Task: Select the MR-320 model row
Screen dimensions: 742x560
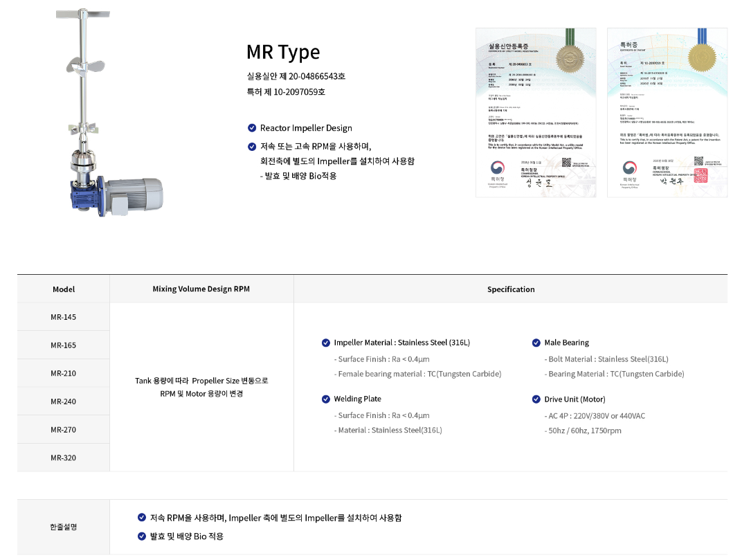Action: 64,458
